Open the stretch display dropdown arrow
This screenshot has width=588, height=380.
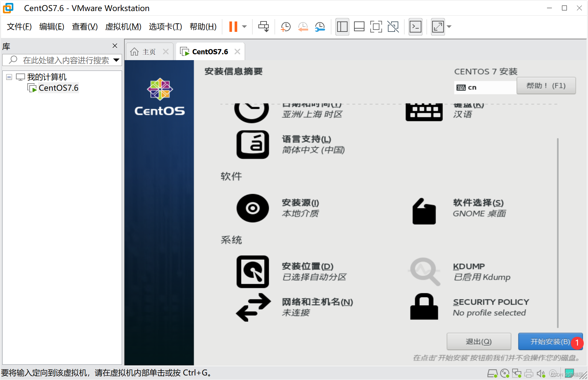tap(449, 27)
